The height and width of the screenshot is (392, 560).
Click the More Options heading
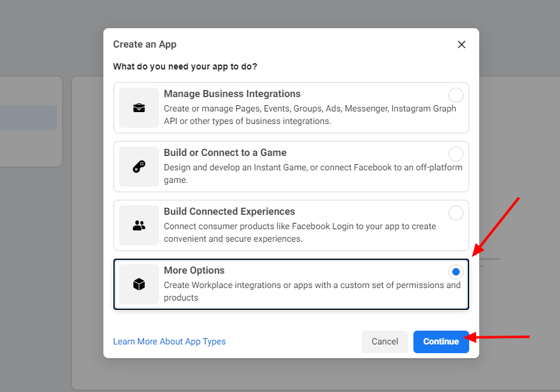pos(194,271)
